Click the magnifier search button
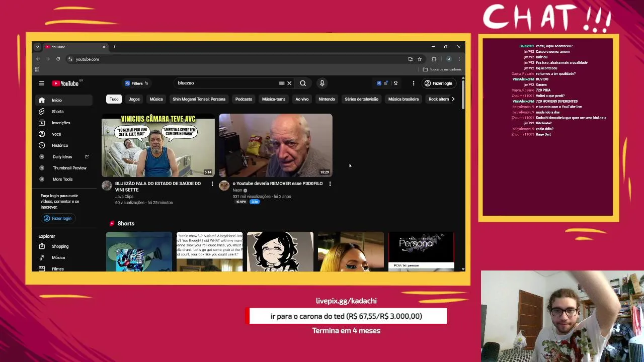The width and height of the screenshot is (644, 362). 303,83
